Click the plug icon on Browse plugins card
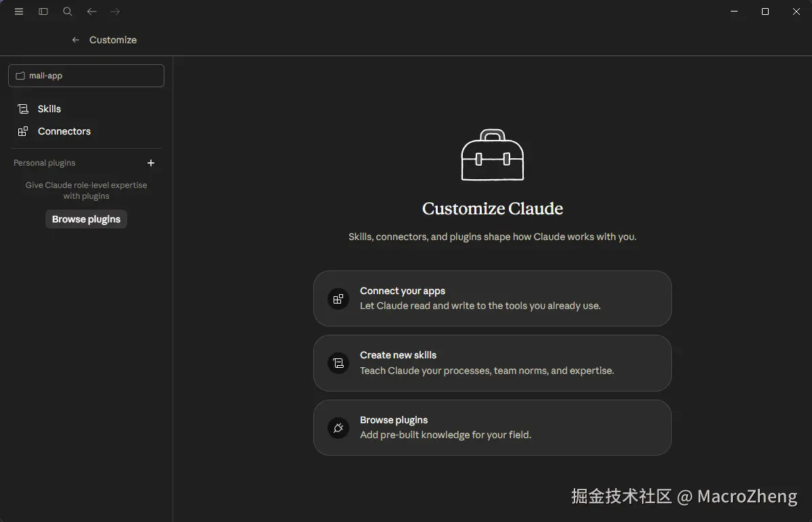The height and width of the screenshot is (522, 812). [338, 427]
